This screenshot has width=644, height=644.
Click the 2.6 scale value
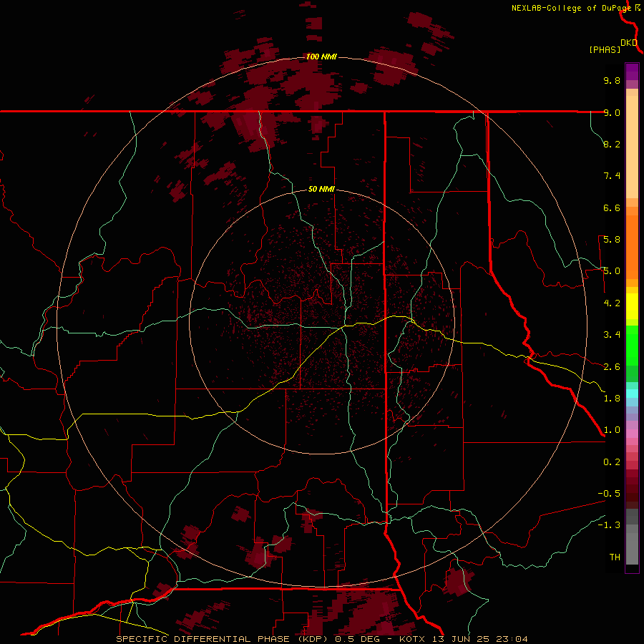pos(612,367)
